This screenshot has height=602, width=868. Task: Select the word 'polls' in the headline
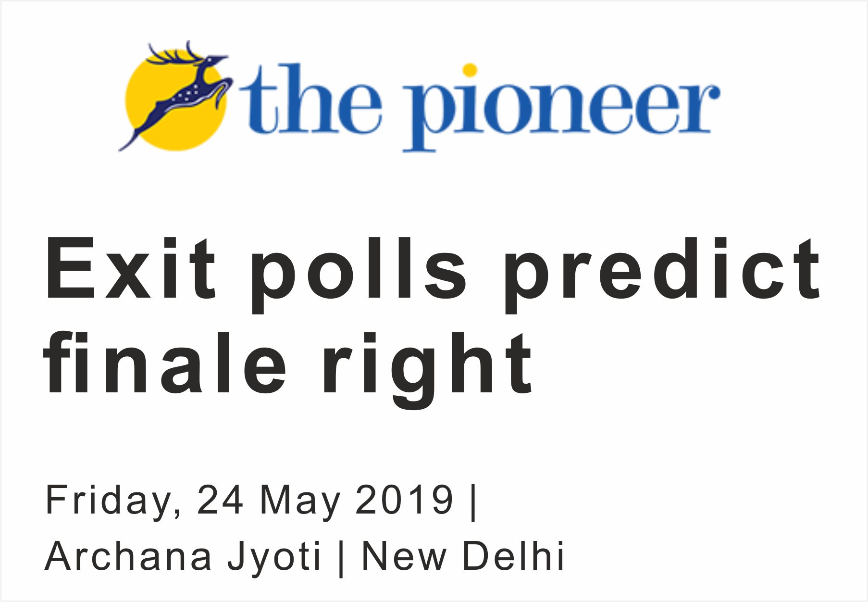pyautogui.click(x=358, y=272)
